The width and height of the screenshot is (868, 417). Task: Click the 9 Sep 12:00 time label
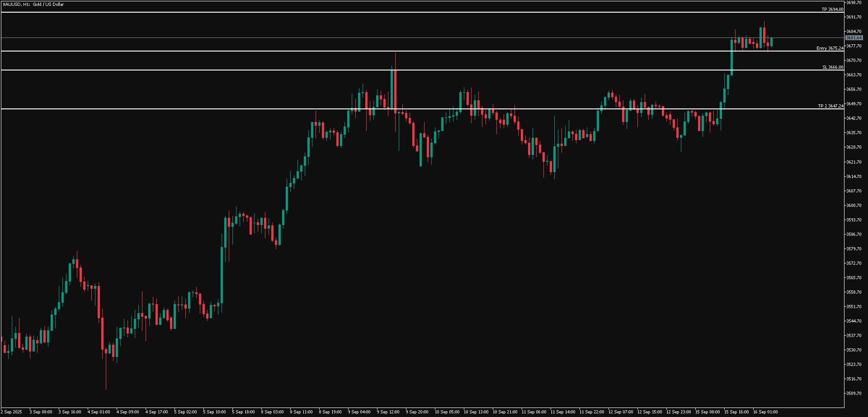pyautogui.click(x=388, y=412)
